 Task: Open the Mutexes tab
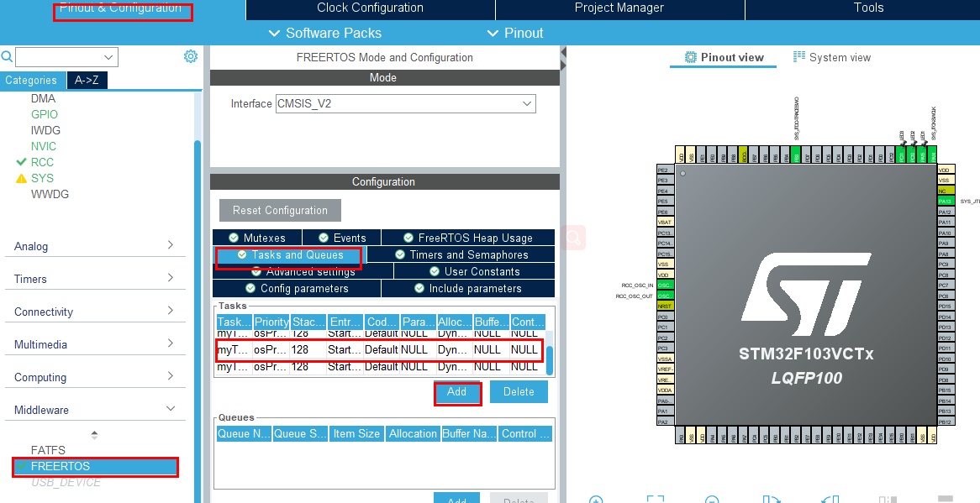257,238
